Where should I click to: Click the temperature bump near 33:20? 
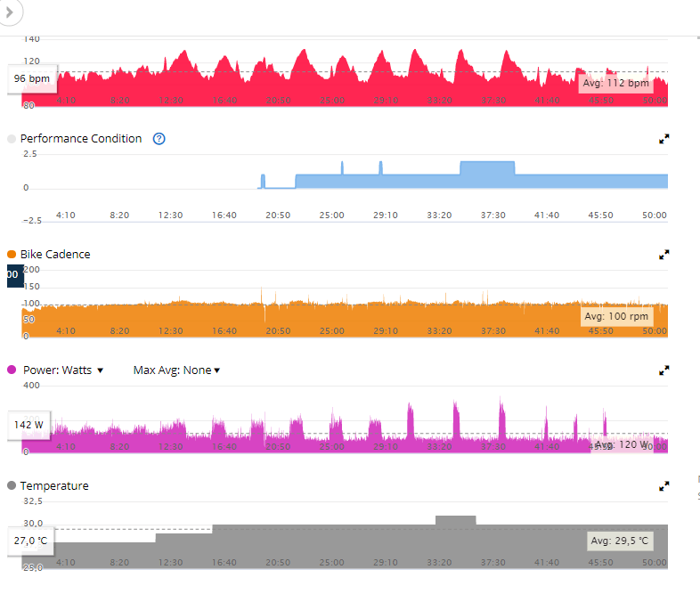pyautogui.click(x=455, y=520)
